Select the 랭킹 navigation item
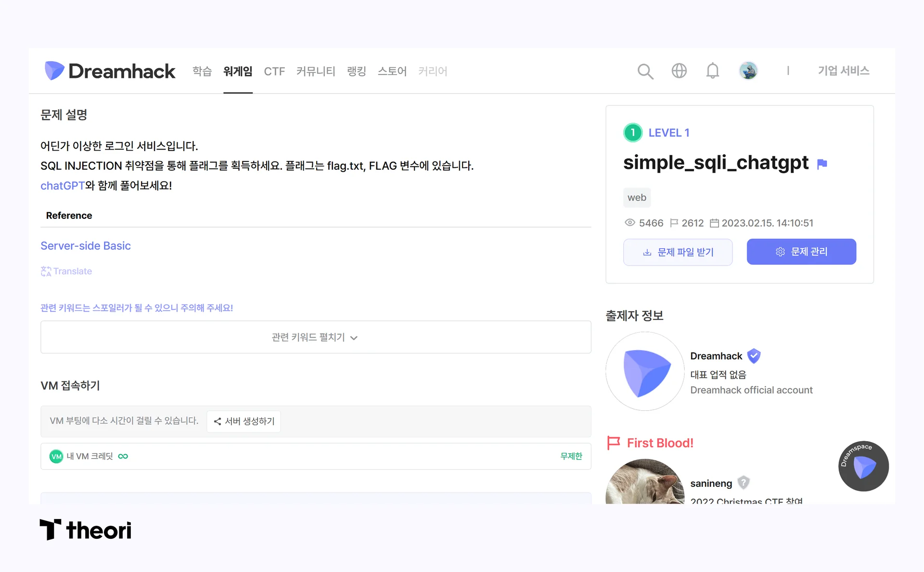 [x=356, y=71]
